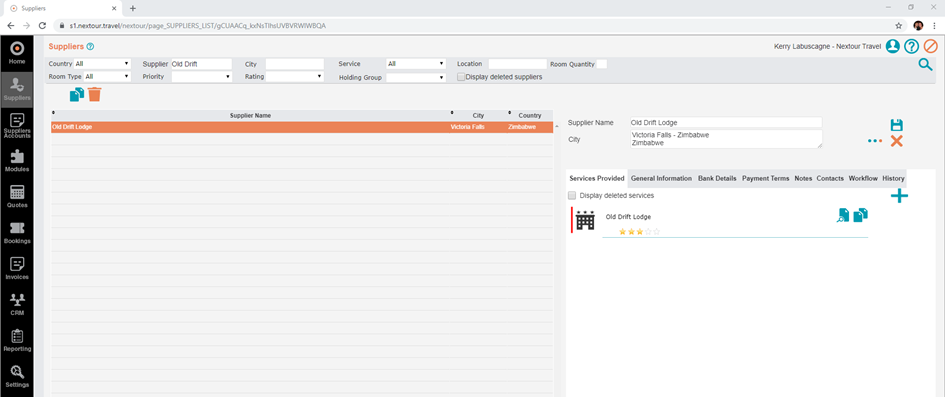945x397 pixels.
Task: Click the City filter input field
Action: click(295, 63)
